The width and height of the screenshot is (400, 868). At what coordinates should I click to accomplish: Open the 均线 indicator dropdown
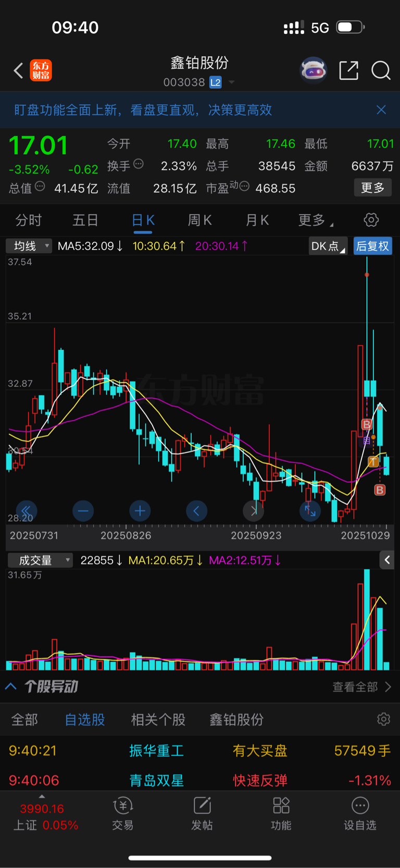pos(29,246)
